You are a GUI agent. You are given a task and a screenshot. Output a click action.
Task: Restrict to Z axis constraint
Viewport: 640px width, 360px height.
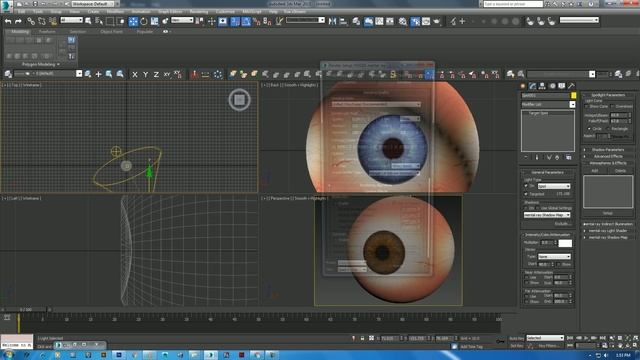[x=156, y=74]
